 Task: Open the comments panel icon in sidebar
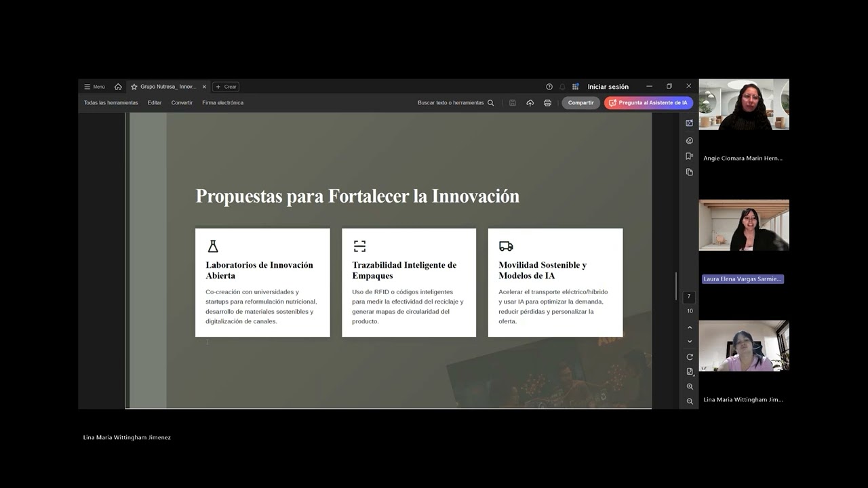690,141
